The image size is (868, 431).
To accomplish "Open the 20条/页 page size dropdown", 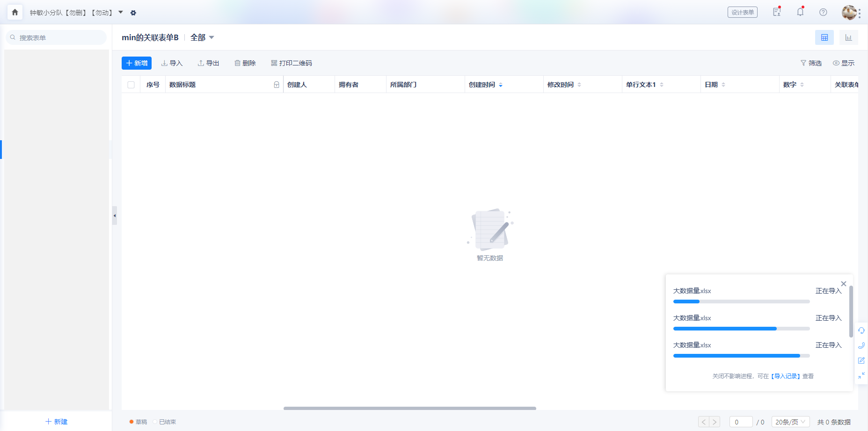I will point(791,422).
